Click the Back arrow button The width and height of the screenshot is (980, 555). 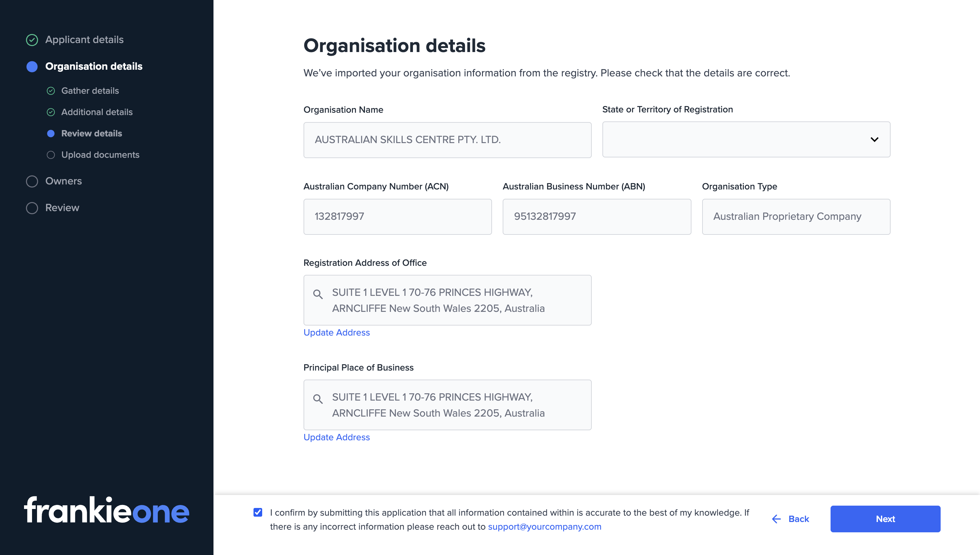point(790,519)
